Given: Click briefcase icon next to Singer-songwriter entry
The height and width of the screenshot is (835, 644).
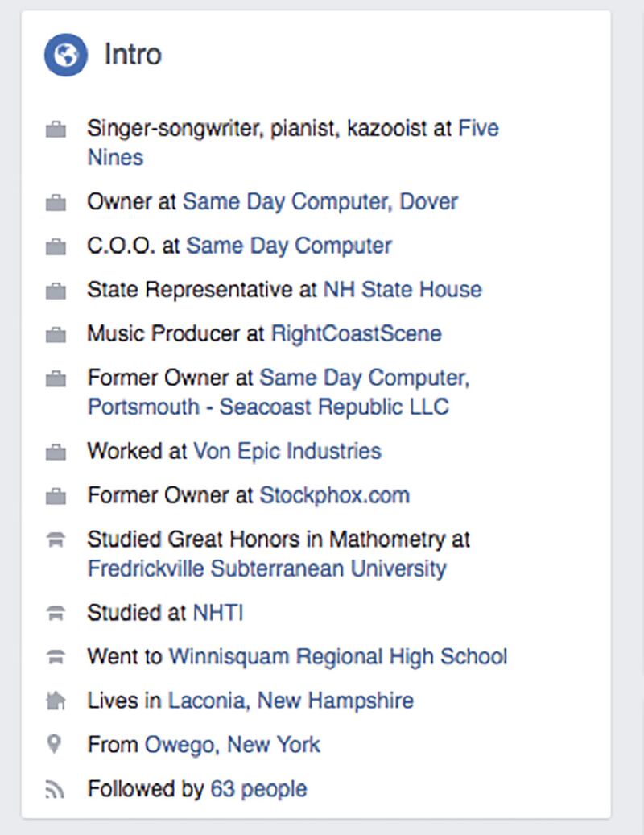Looking at the screenshot, I should (56, 129).
